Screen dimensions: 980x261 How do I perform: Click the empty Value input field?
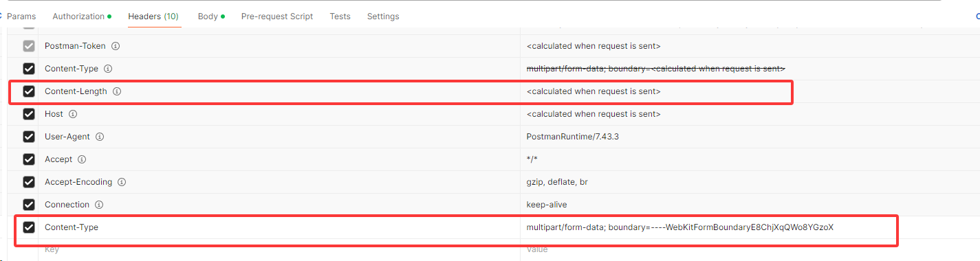(x=750, y=249)
